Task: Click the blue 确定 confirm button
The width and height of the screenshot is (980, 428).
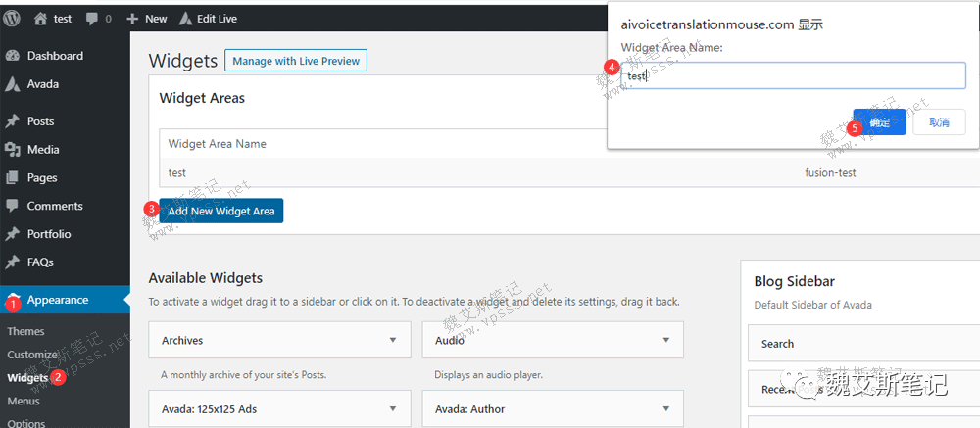Action: coord(879,121)
